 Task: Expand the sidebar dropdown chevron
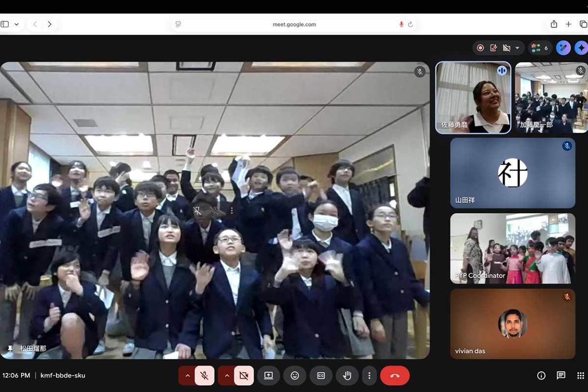pos(17,24)
